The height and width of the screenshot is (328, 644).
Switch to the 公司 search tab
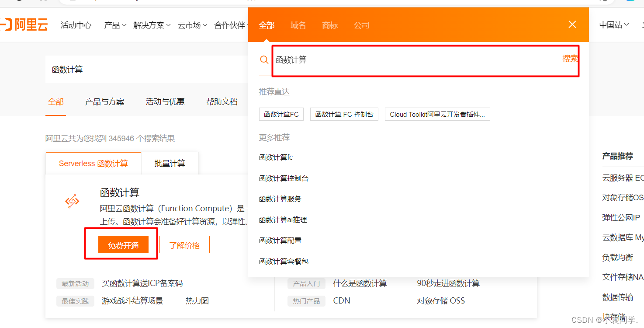[362, 25]
